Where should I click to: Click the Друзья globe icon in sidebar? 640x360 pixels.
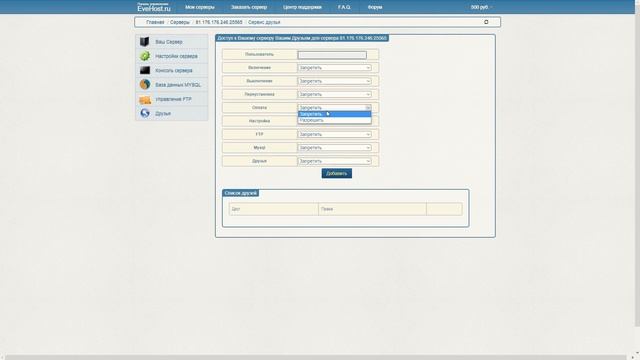pyautogui.click(x=144, y=113)
